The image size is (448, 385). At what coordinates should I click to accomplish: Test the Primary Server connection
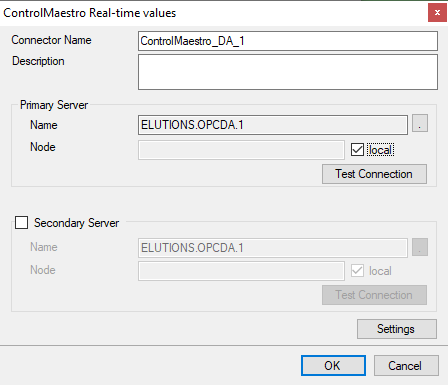coord(374,174)
